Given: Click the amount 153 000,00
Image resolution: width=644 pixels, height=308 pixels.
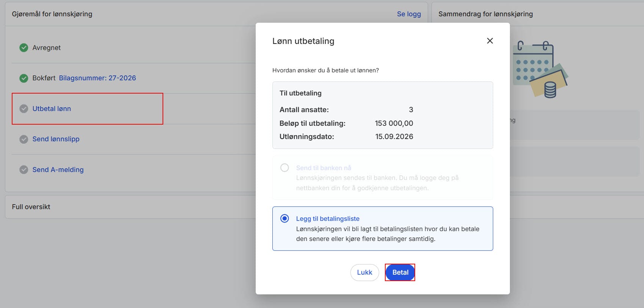Looking at the screenshot, I should pos(394,123).
